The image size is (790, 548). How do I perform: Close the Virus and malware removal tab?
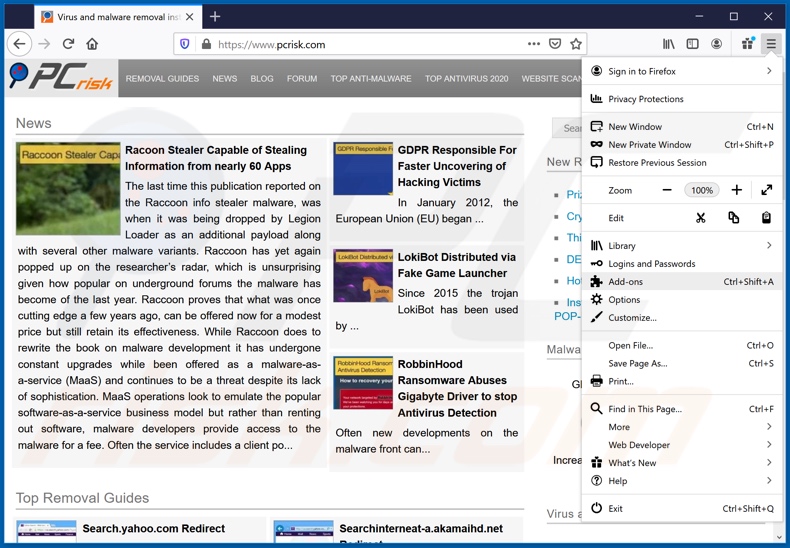[189, 17]
